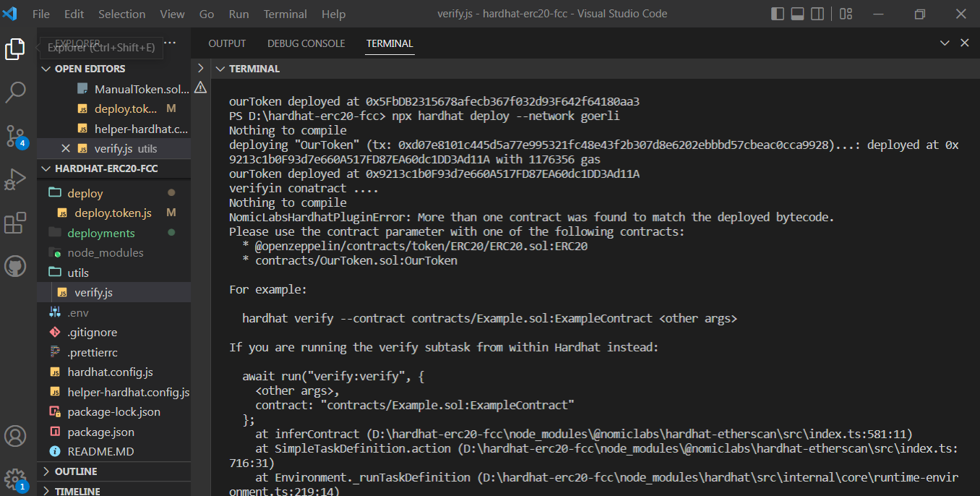Toggle Panel layout icon in the title bar

point(797,14)
